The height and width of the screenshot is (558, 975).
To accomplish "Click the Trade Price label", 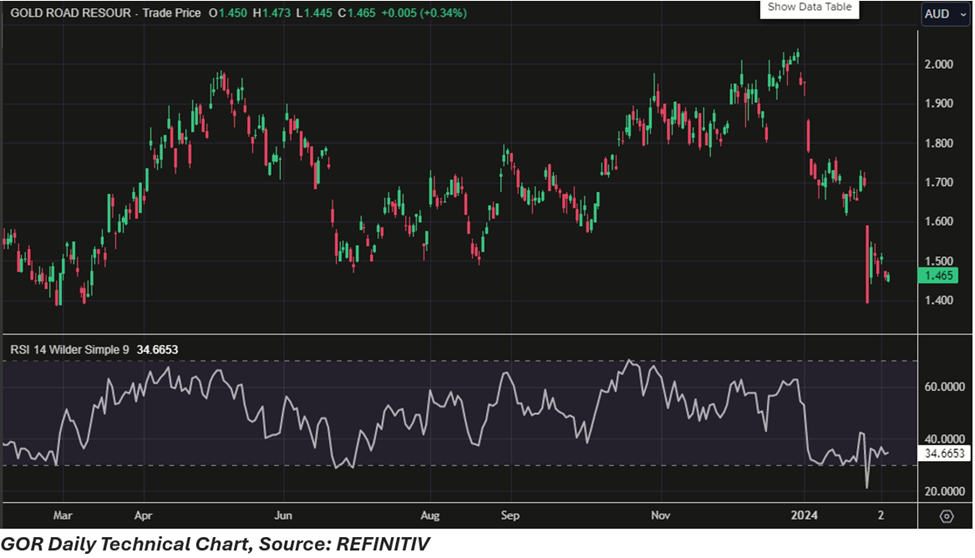I will pos(172,13).
